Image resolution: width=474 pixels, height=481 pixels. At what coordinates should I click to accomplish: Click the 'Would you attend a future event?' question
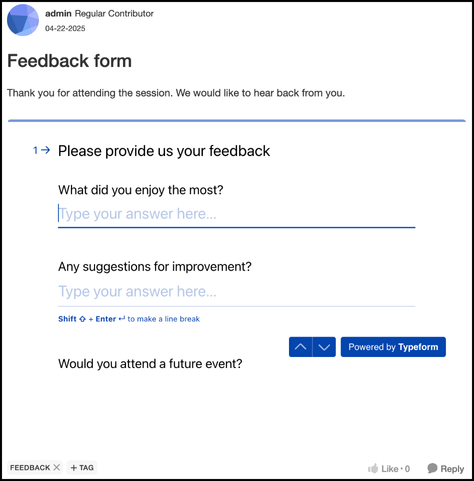pyautogui.click(x=150, y=364)
